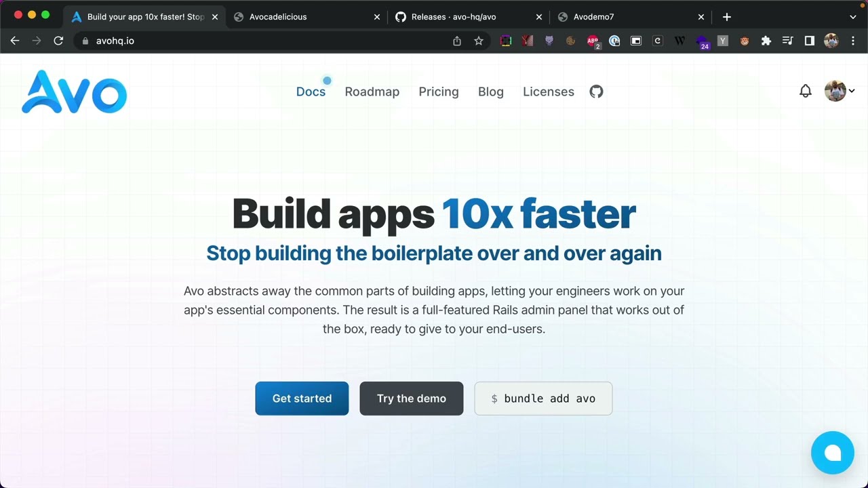The width and height of the screenshot is (868, 488).
Task: Close the Releases avo-hq/avo tab
Action: pyautogui.click(x=539, y=17)
